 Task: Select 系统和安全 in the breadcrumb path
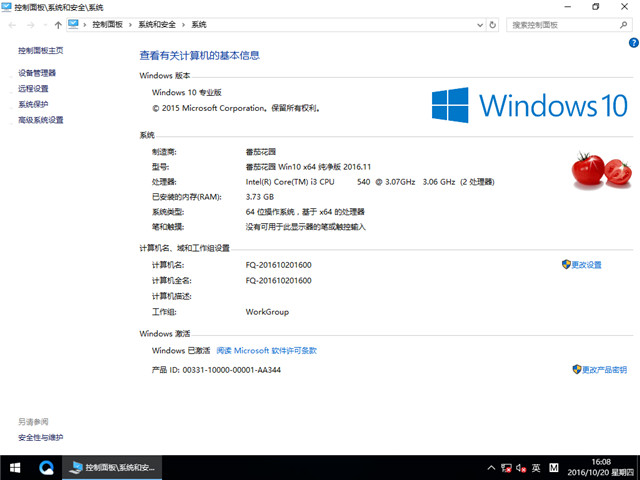157,25
